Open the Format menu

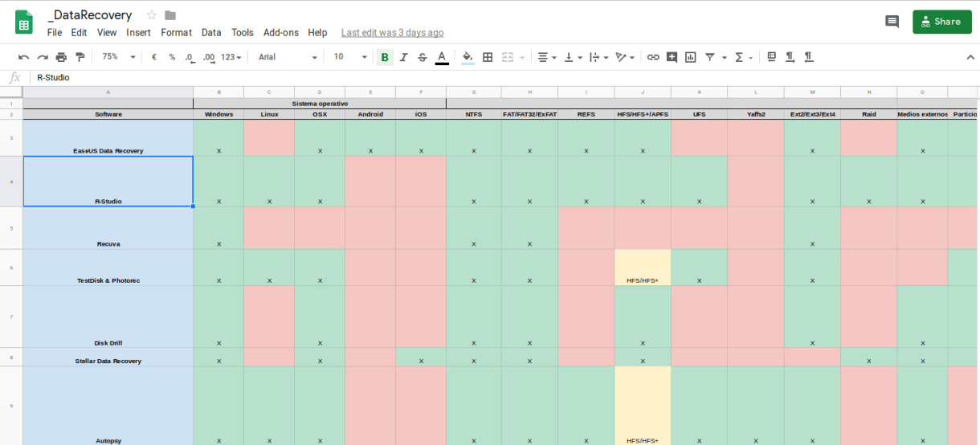pos(176,33)
